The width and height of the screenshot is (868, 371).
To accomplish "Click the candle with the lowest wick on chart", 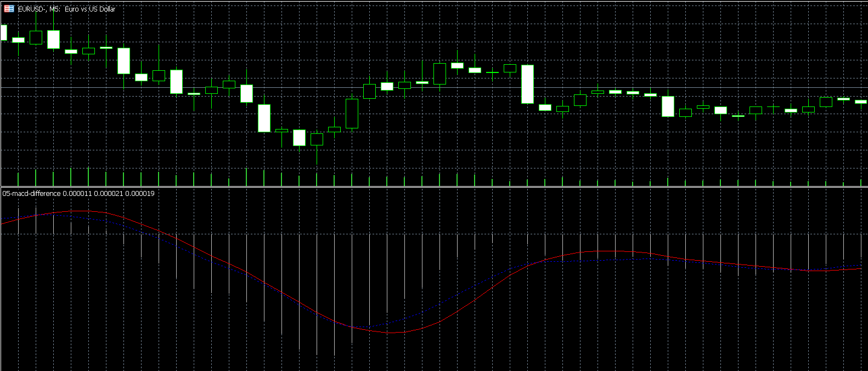I will pos(317,139).
